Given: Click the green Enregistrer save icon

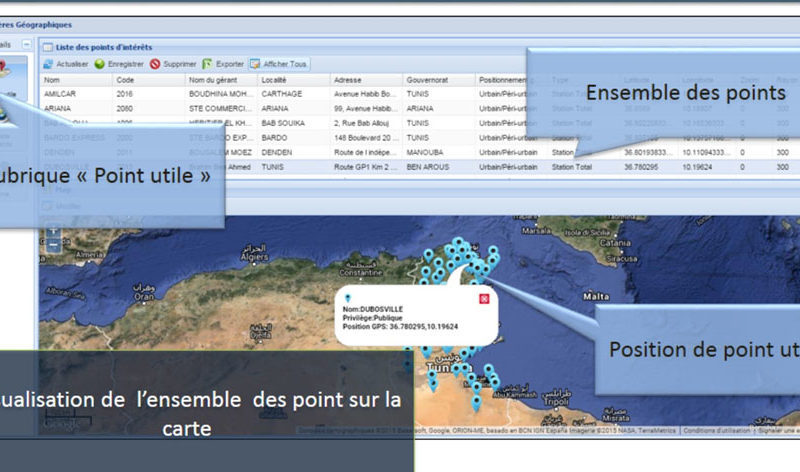Looking at the screenshot, I should [100, 64].
